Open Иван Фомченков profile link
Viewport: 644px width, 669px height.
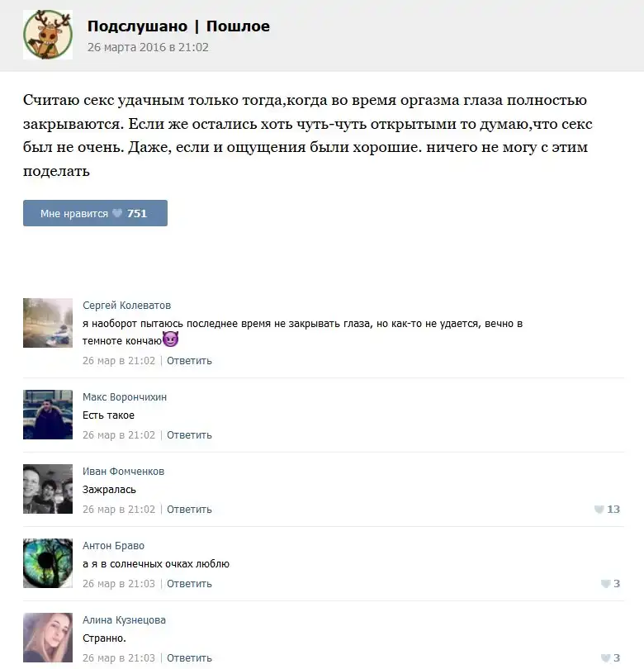[123, 471]
